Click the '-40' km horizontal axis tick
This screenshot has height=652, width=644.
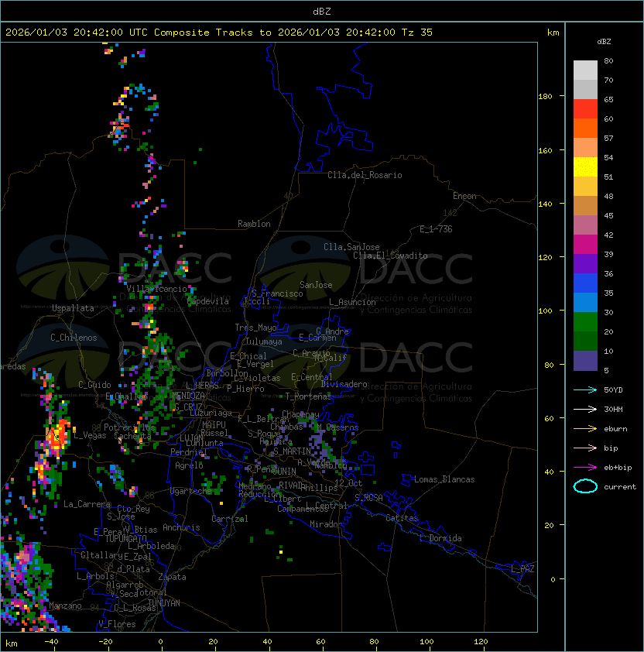tap(52, 642)
